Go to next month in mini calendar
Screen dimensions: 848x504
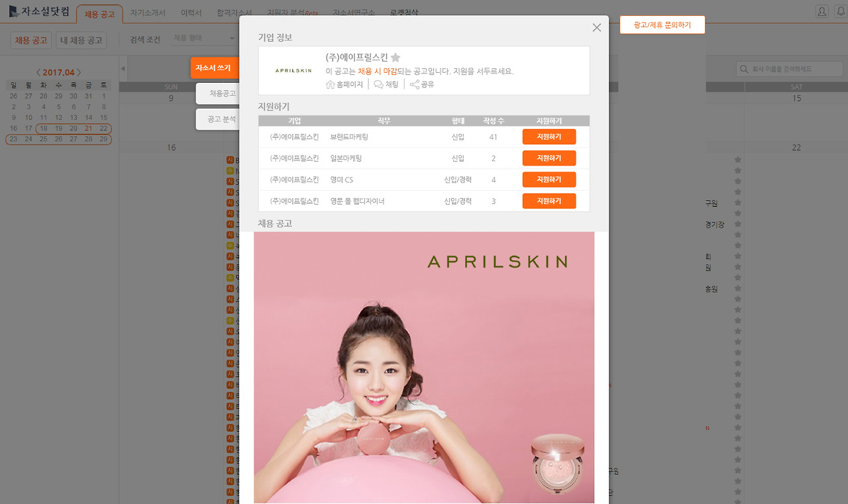pos(78,72)
